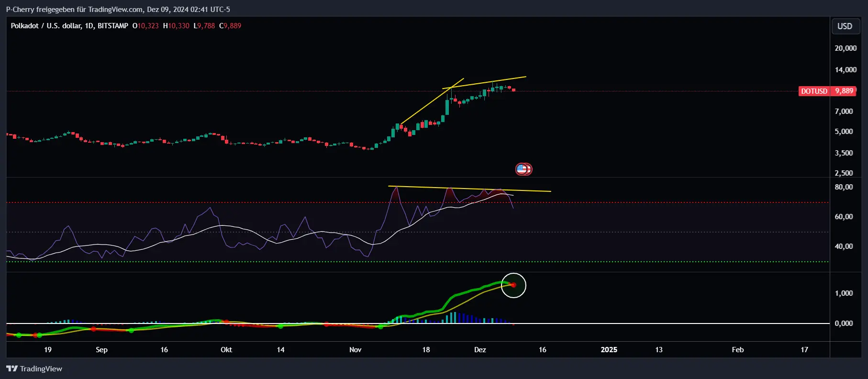Click the 60,00 RSI axis label
Screen dimensions: 868x379
(844, 217)
